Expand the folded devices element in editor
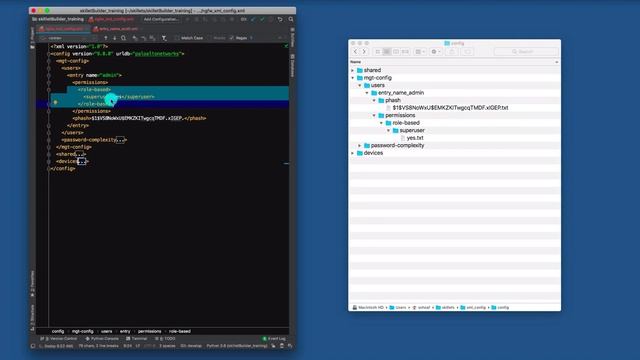This screenshot has height=360, width=640. (82, 162)
